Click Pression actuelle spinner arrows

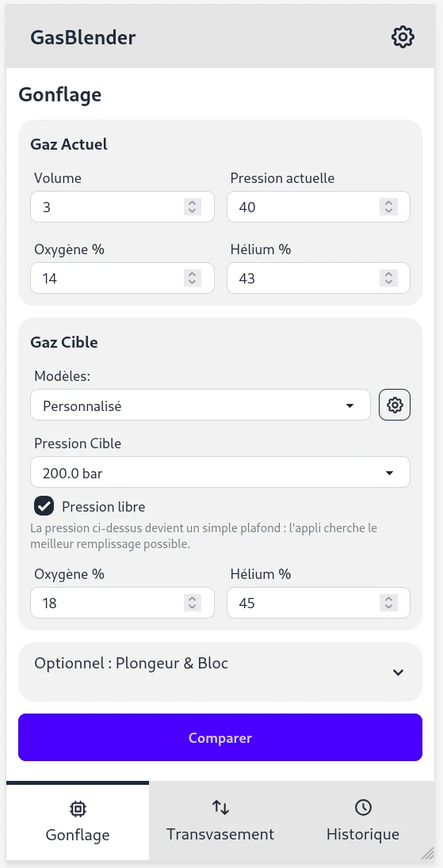click(388, 207)
